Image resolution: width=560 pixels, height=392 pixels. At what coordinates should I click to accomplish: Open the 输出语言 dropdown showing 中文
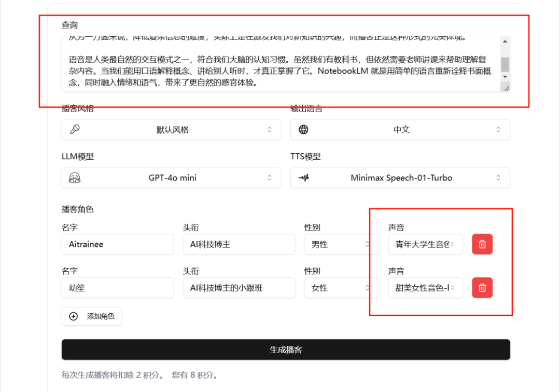coord(399,129)
